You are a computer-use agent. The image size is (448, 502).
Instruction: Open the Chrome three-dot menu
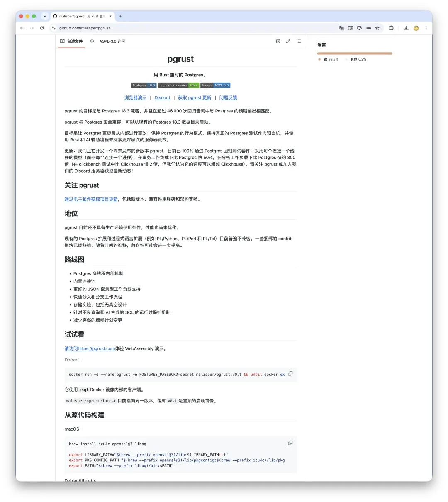426,28
